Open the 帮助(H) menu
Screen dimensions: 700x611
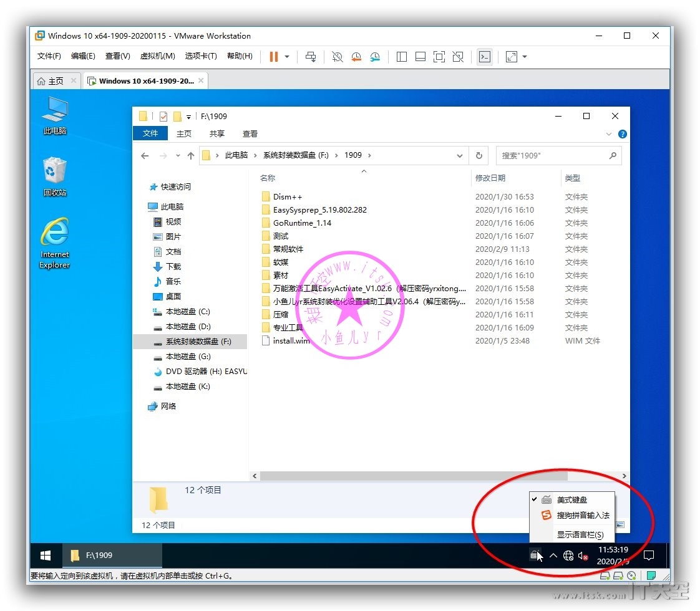click(240, 55)
